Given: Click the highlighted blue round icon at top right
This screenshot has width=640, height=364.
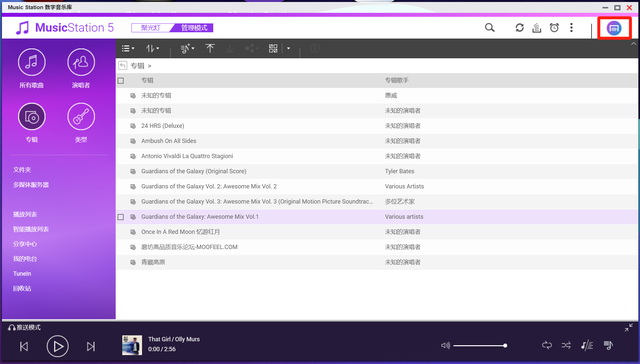Looking at the screenshot, I should [x=614, y=28].
